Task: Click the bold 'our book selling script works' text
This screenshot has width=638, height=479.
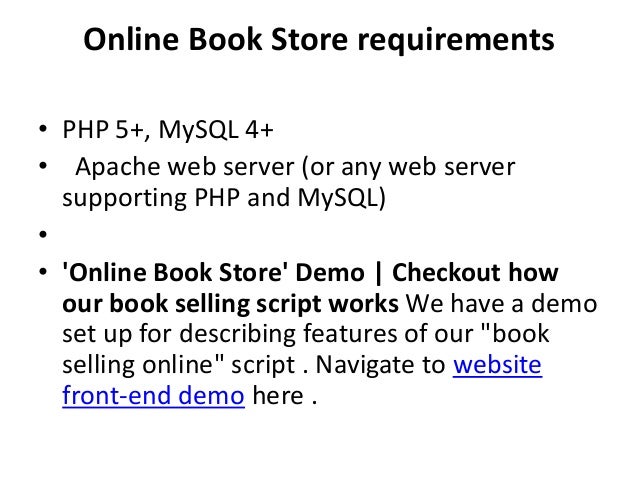Action: (x=230, y=304)
